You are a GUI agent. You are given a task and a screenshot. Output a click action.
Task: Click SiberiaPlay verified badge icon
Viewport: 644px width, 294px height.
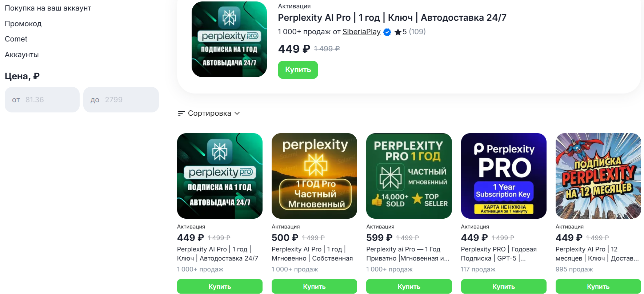(387, 32)
